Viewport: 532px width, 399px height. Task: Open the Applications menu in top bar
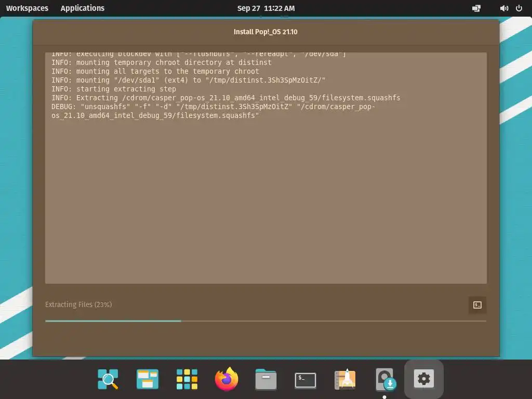(x=83, y=8)
